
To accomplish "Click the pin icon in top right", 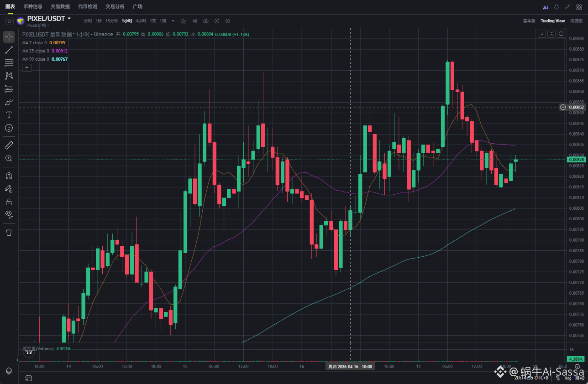I will point(567,7).
